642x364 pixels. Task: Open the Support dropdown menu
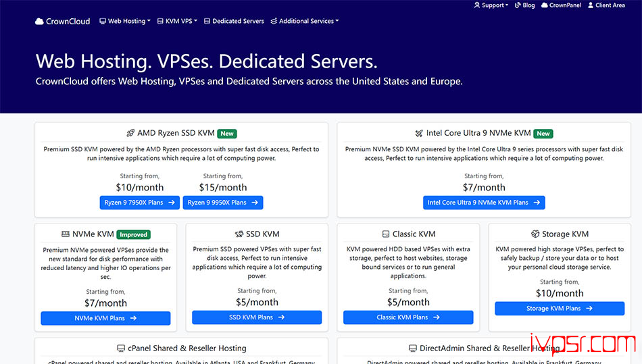pos(491,5)
